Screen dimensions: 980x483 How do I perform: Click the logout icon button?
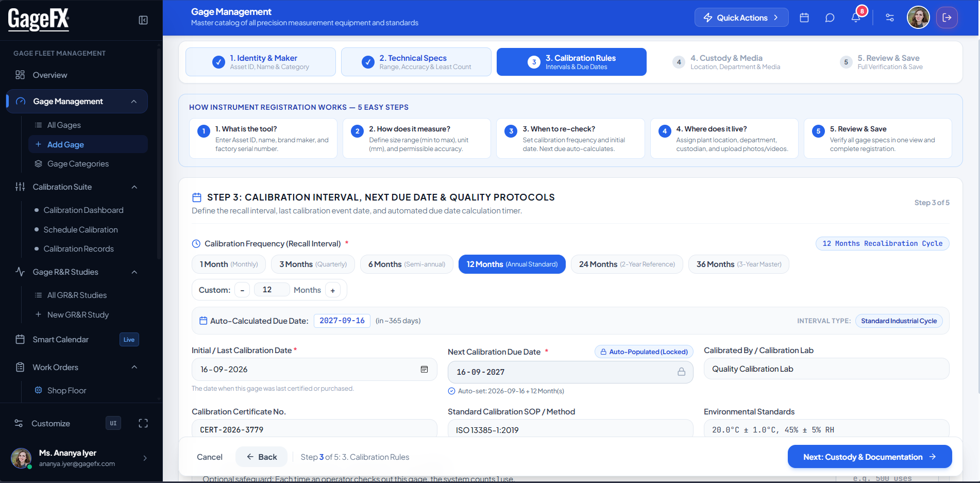(x=947, y=18)
